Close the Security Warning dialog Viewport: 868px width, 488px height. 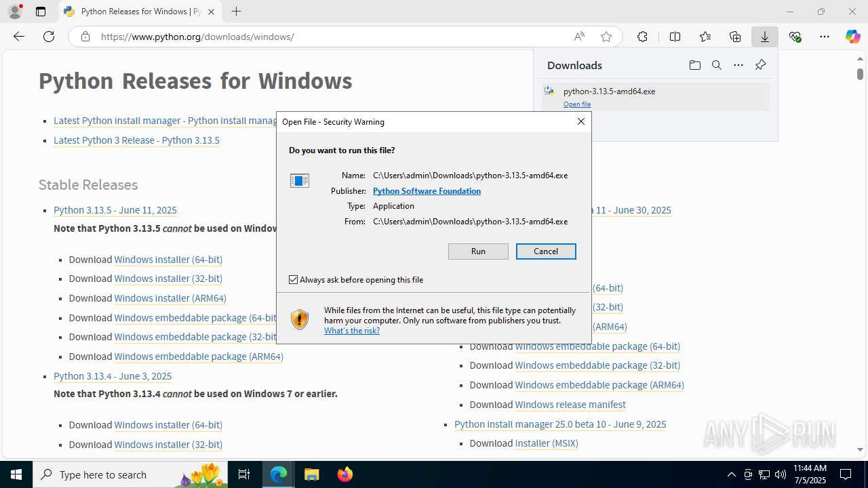tap(581, 121)
